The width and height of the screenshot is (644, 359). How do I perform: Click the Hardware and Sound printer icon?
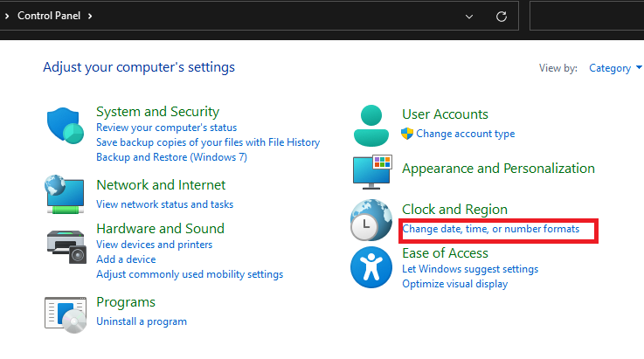(x=66, y=244)
